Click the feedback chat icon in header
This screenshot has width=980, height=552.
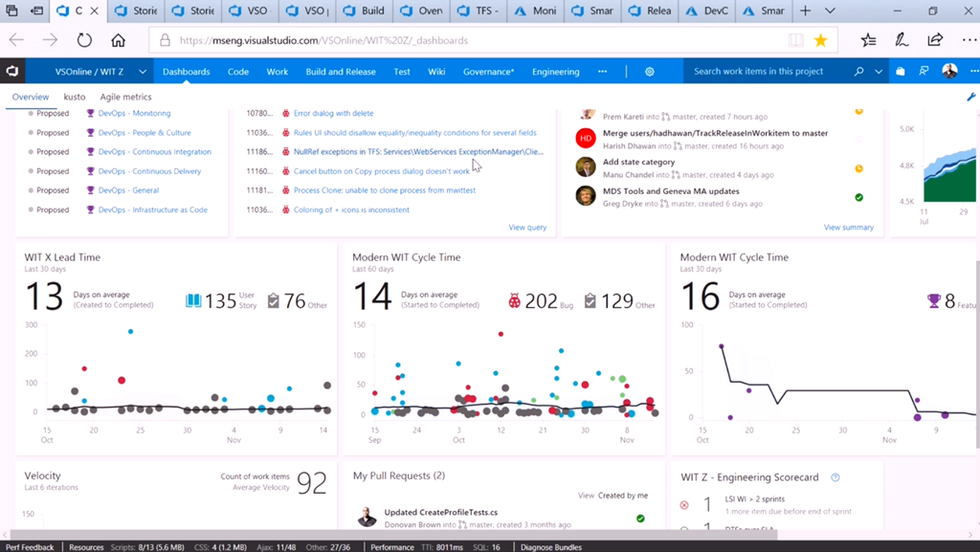pyautogui.click(x=924, y=72)
